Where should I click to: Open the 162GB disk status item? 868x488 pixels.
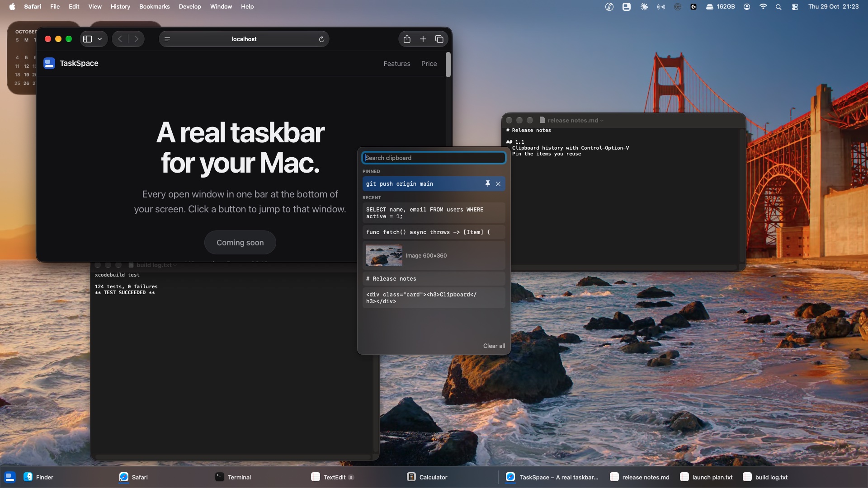720,7
